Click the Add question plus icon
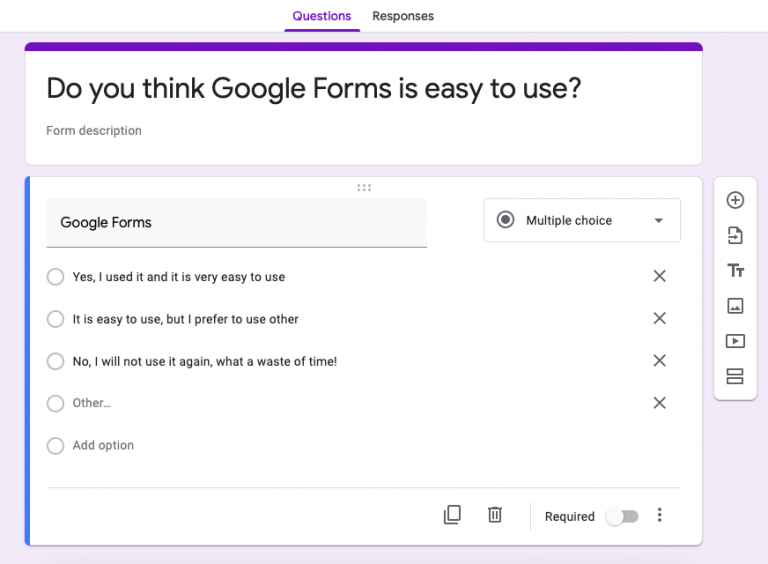Screen dimensions: 768x564 click(x=735, y=200)
